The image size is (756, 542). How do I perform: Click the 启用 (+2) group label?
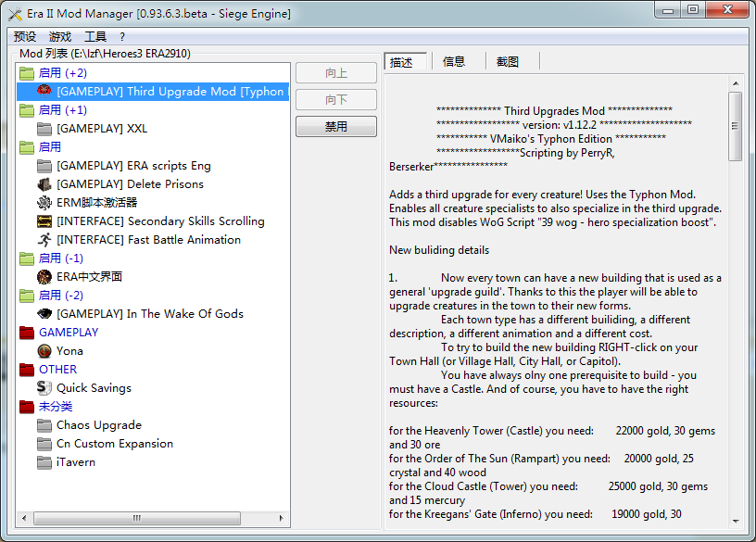pos(63,73)
